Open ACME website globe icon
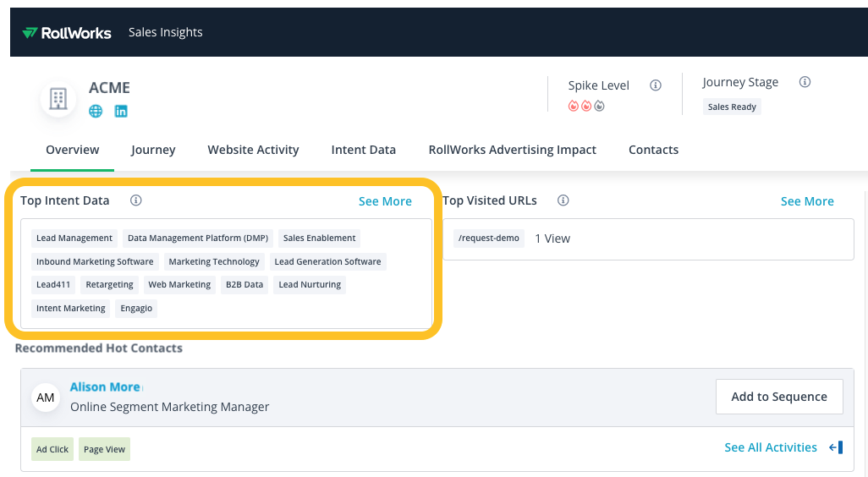This screenshot has height=477, width=868. tap(96, 112)
